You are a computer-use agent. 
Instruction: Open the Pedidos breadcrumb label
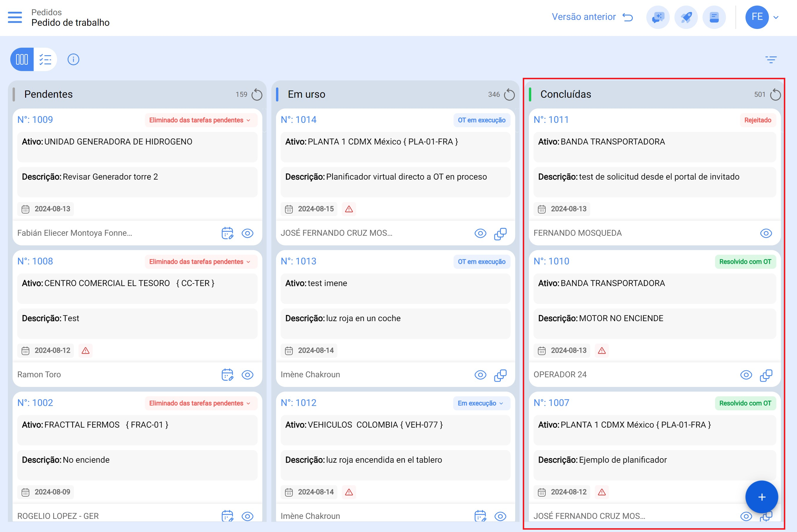[x=47, y=12]
